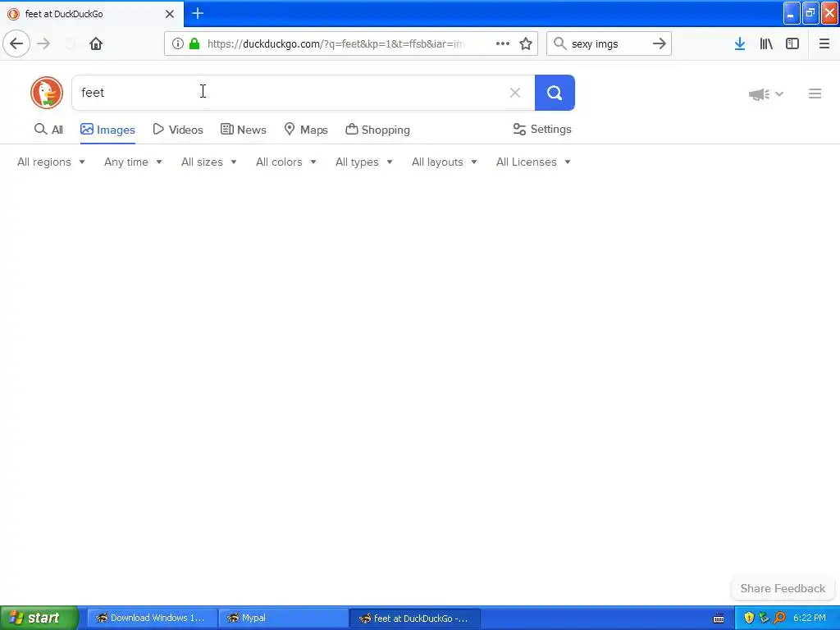The image size is (840, 630).
Task: Expand the All layouts filter
Action: point(444,162)
